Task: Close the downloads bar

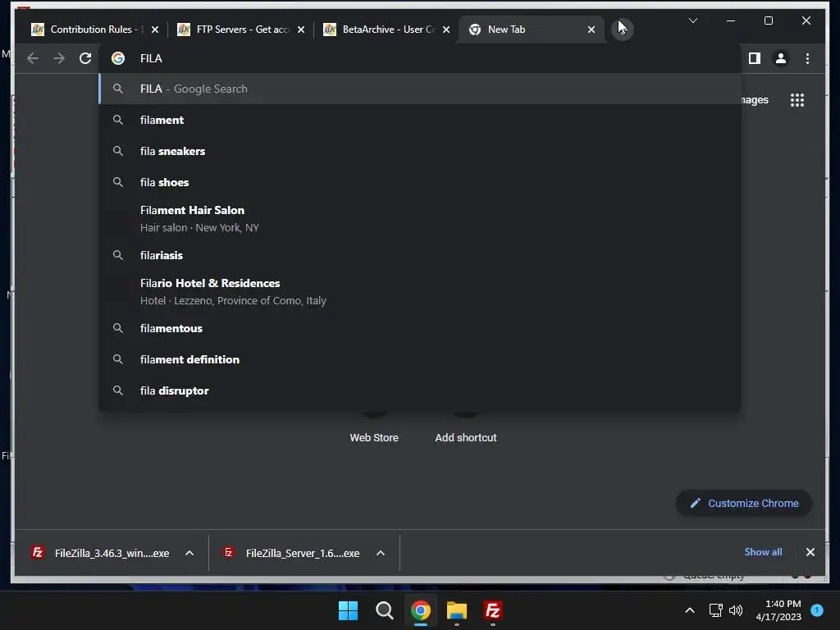Action: [810, 552]
